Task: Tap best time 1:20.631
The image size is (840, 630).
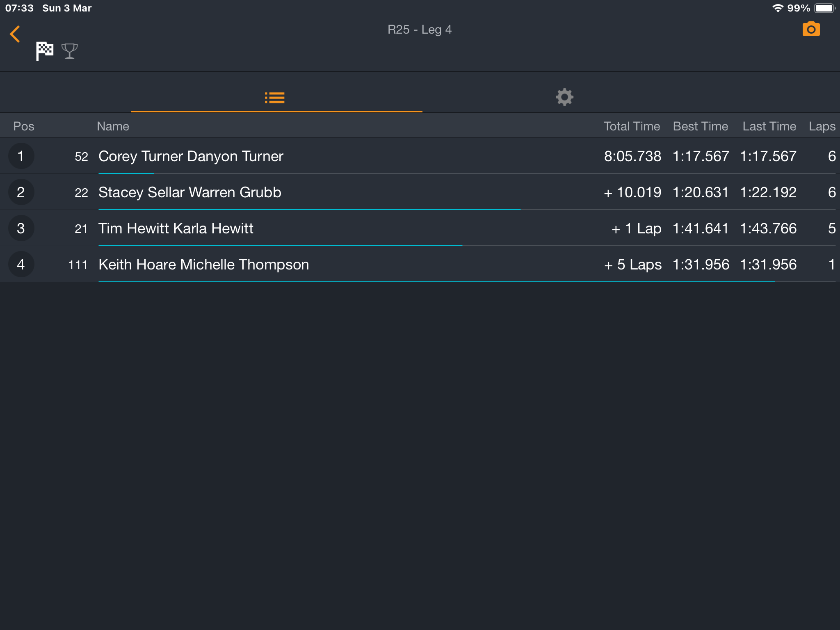Action: pyautogui.click(x=701, y=192)
